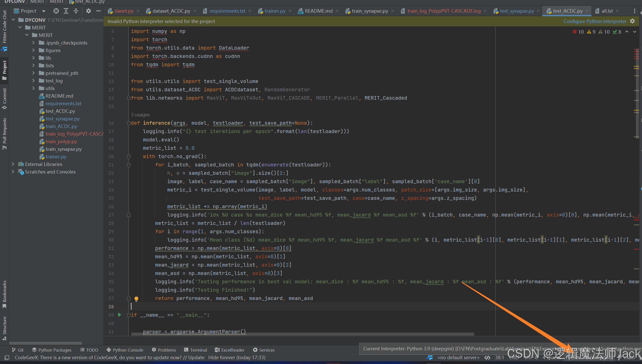Image resolution: width=642 pixels, height=364 pixels.
Task: Switch to the trainer.py editor tab
Action: tap(275, 11)
